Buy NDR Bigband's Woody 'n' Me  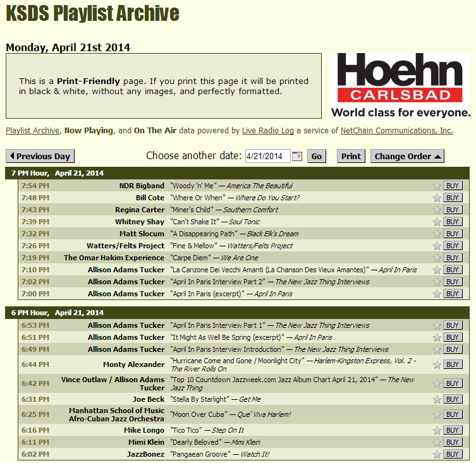pos(453,186)
